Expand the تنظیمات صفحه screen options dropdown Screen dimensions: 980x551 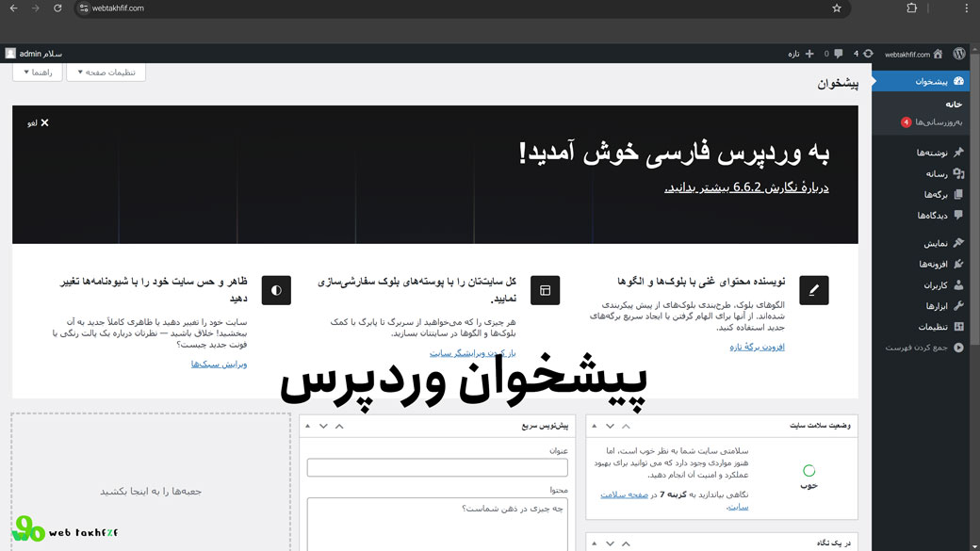tap(106, 73)
